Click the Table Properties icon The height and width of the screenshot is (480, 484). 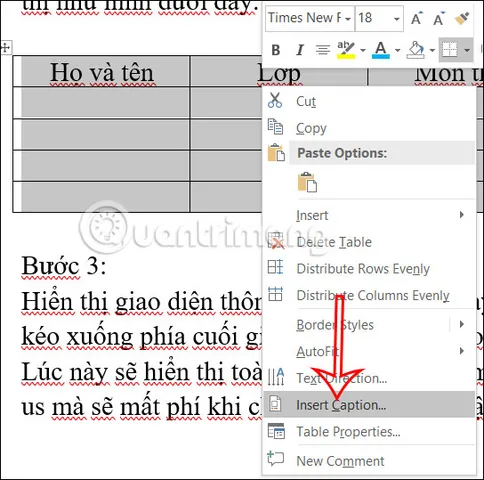pyautogui.click(x=276, y=431)
